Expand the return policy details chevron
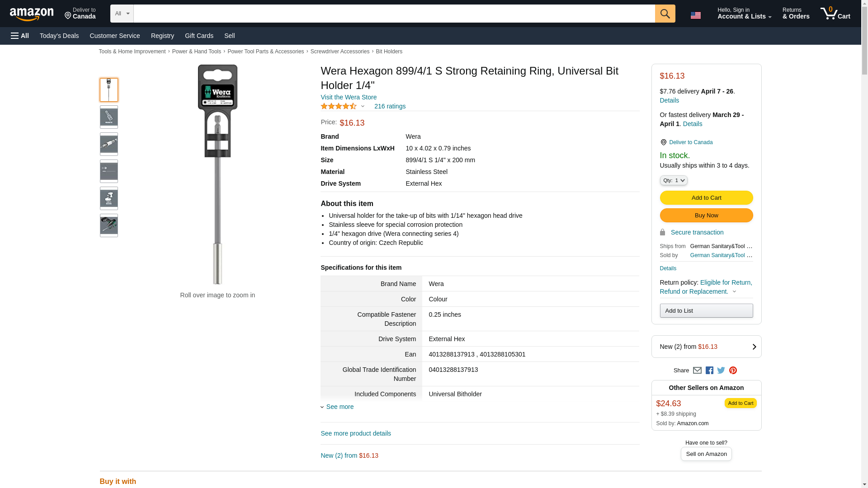This screenshot has height=488, width=868. [734, 292]
